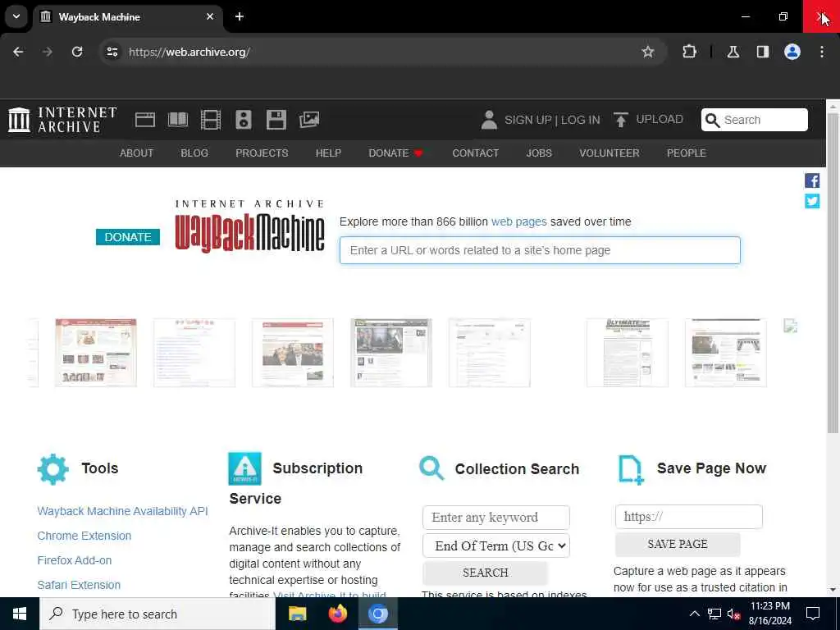
Task: Open the BLOG menu item
Action: point(194,153)
